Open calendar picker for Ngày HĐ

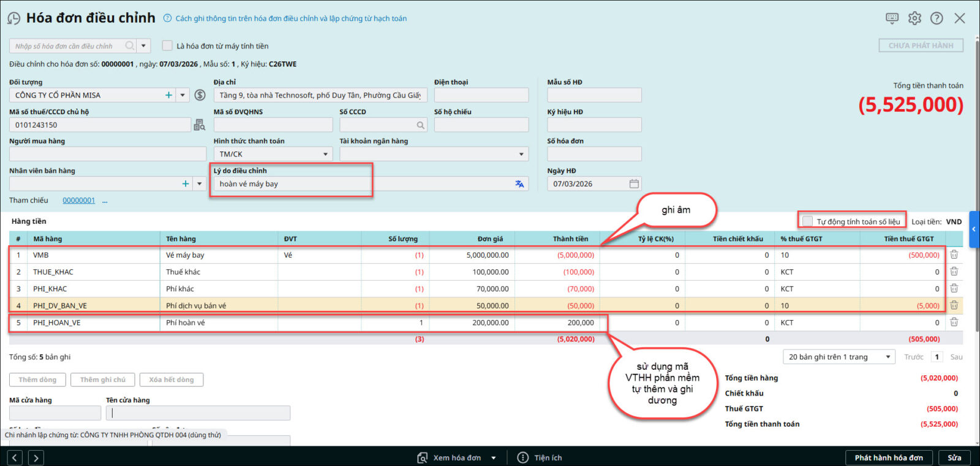click(634, 184)
